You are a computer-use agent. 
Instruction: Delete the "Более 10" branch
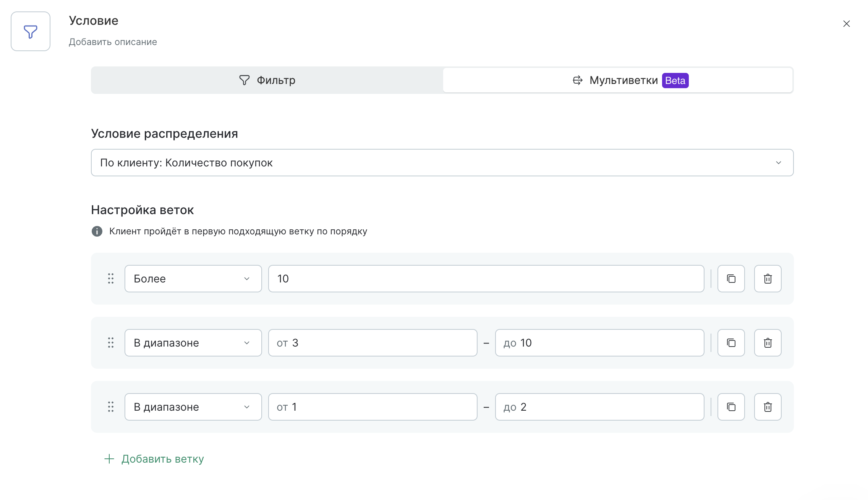[768, 279]
